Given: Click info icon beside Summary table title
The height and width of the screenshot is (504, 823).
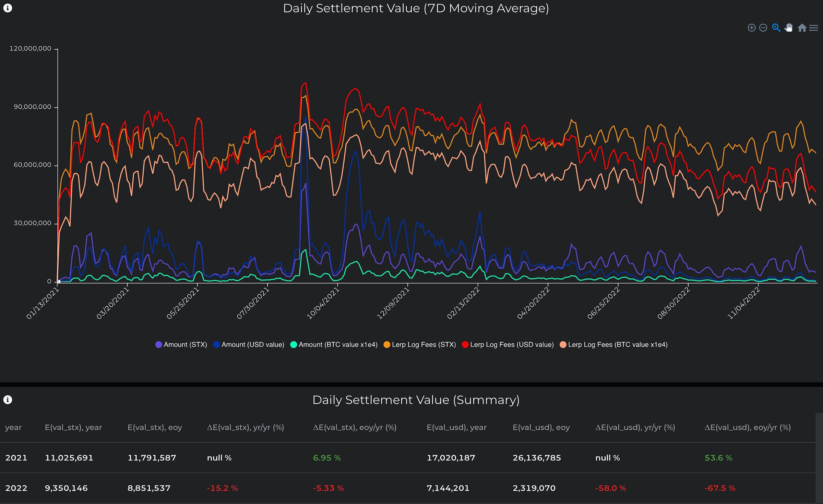Looking at the screenshot, I should coord(8,399).
